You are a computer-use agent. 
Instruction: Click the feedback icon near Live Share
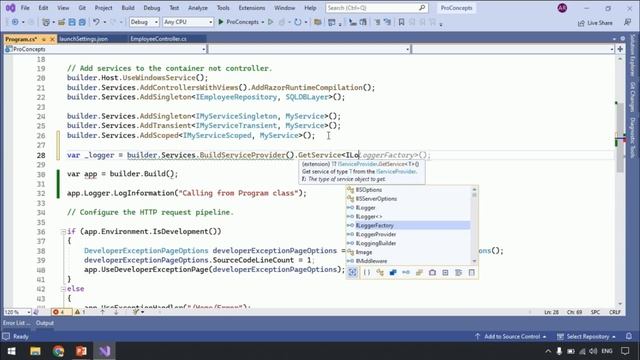click(627, 22)
